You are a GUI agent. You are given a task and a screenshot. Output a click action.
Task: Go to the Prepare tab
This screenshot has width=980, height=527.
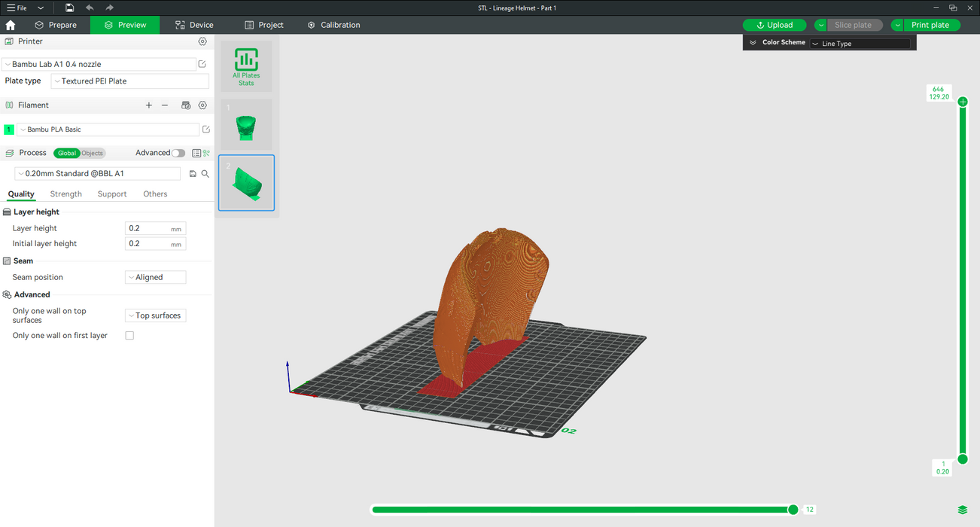coord(56,25)
